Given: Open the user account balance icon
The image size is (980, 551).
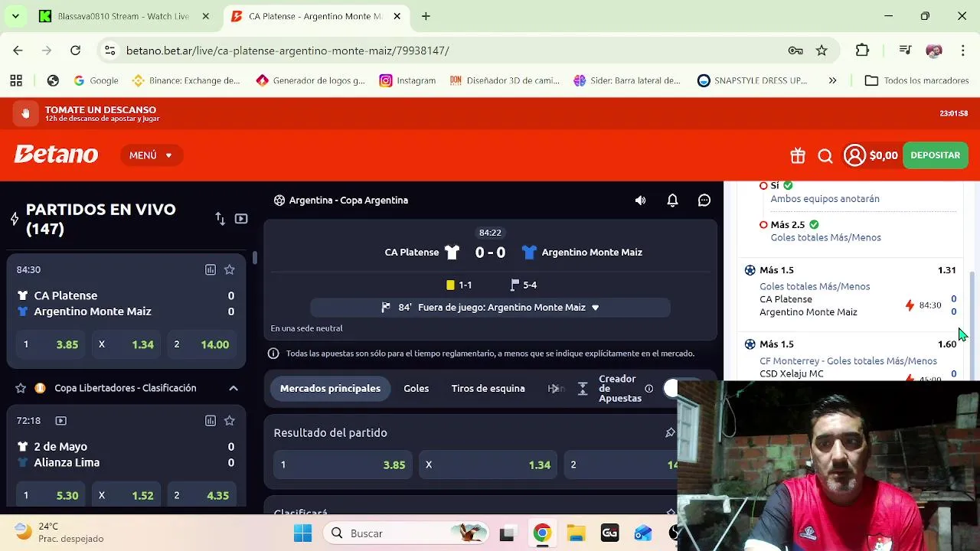Looking at the screenshot, I should [854, 155].
